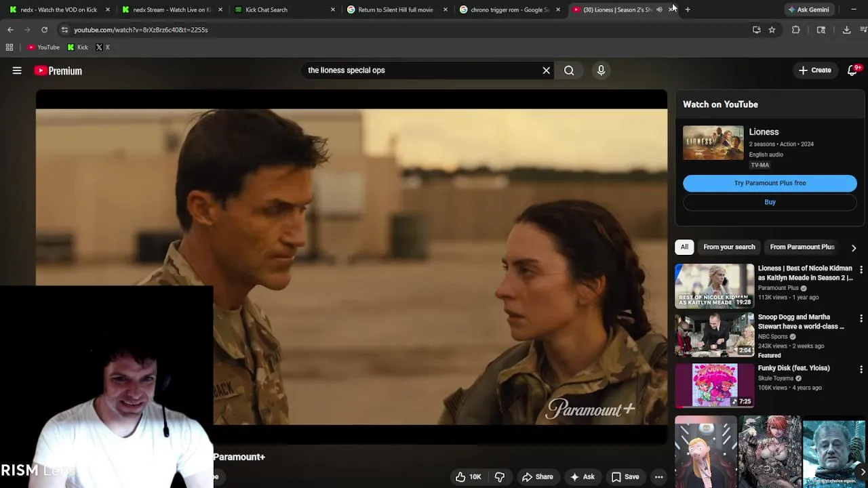This screenshot has width=868, height=488.
Task: Mute the Lioness tab via speaker icon
Action: pyautogui.click(x=659, y=9)
